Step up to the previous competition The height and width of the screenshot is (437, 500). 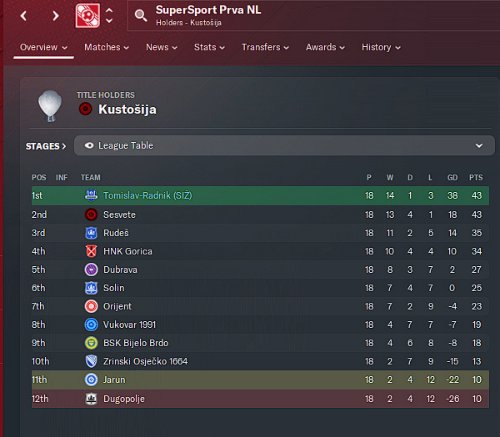[x=109, y=10]
